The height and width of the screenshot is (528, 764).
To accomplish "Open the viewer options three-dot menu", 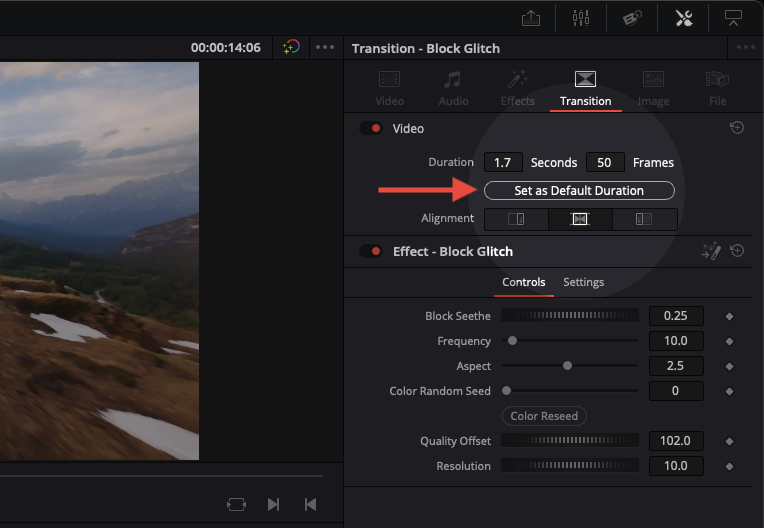I will pos(325,47).
